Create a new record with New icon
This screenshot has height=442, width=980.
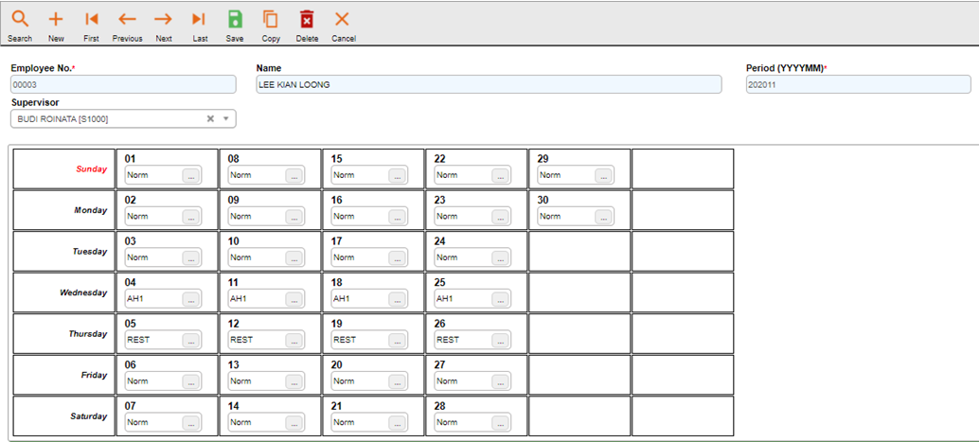click(56, 20)
